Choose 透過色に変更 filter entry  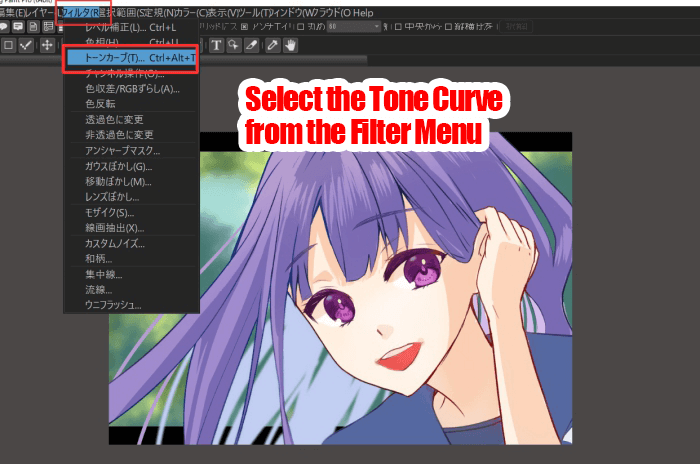click(x=132, y=120)
